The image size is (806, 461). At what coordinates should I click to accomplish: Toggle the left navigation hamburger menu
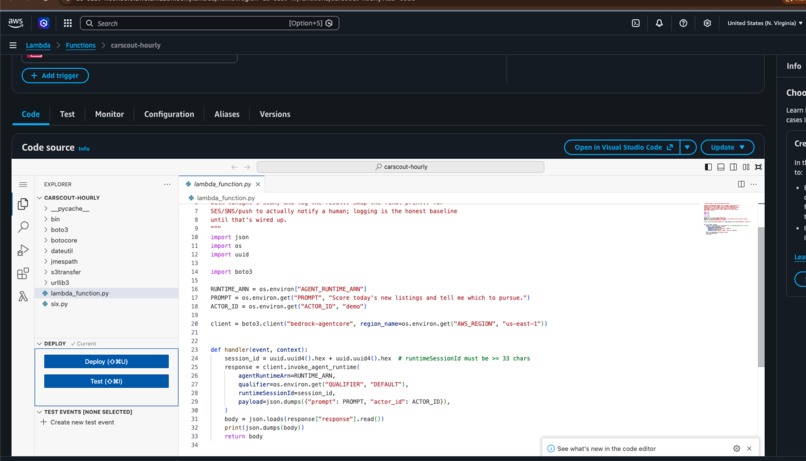(x=13, y=45)
